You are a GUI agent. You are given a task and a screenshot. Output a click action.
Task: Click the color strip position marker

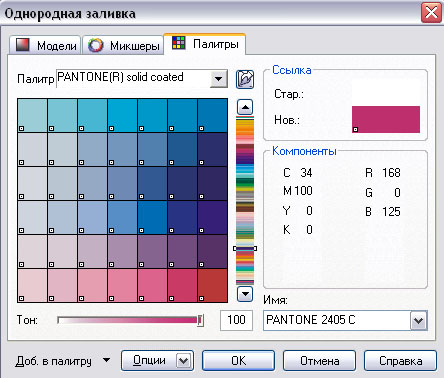(x=245, y=248)
